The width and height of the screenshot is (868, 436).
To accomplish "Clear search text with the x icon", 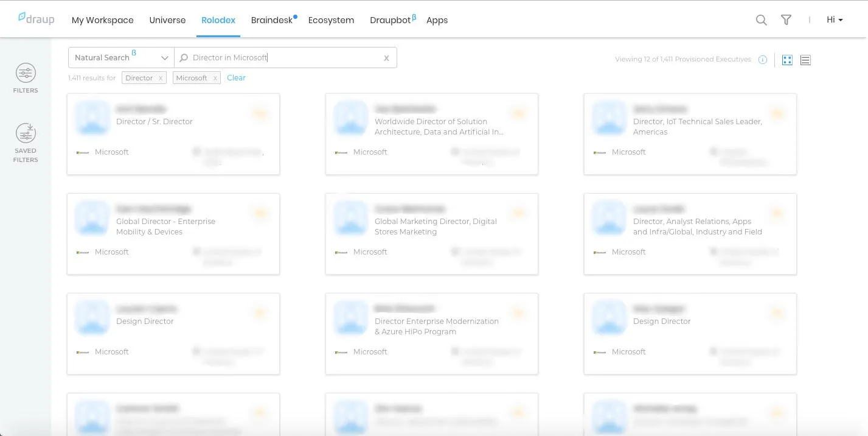I will 386,58.
